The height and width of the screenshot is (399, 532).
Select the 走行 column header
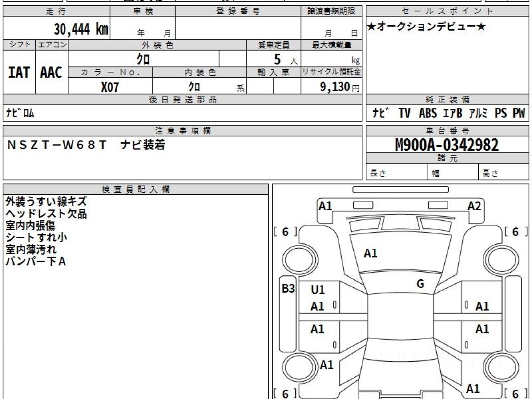pos(57,12)
